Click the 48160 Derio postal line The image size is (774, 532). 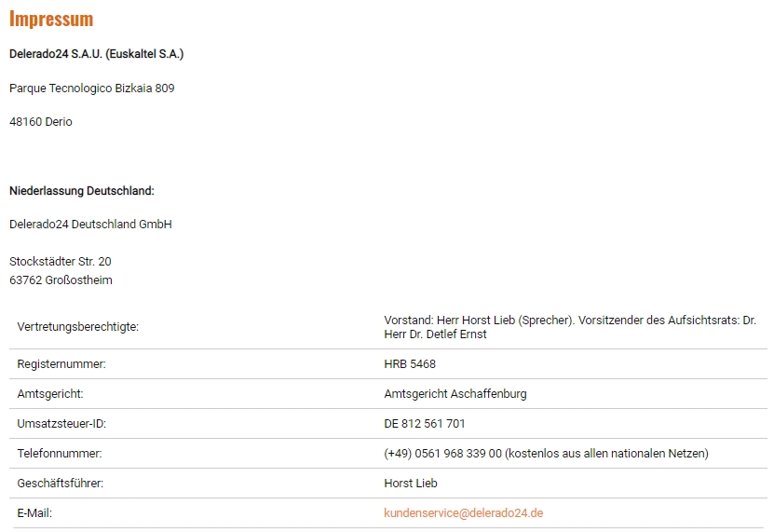[40, 121]
